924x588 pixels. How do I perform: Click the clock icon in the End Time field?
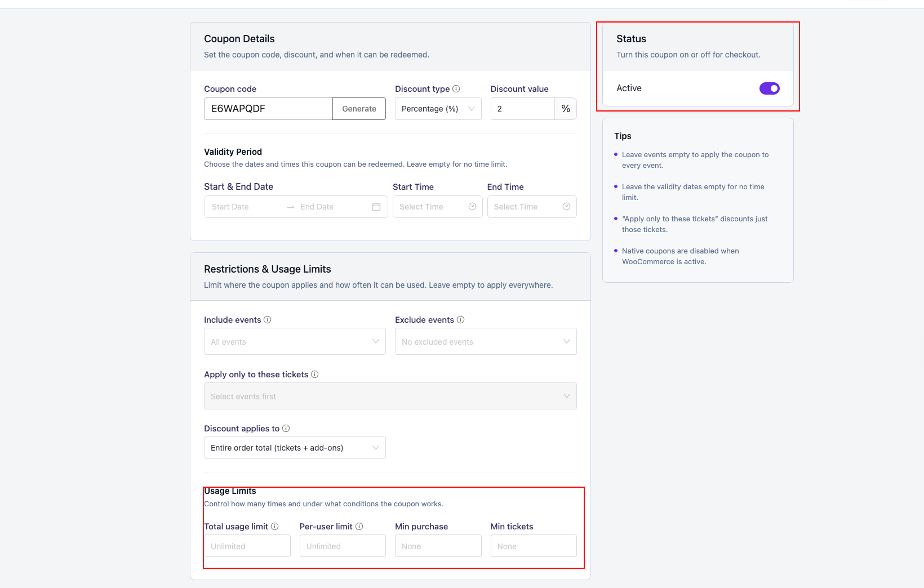[x=566, y=207]
